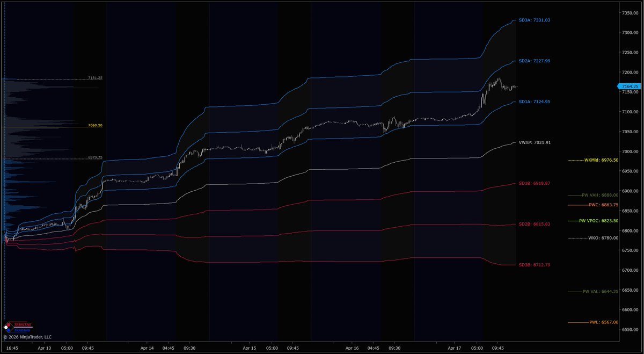
Task: Click the 7181.25 volume profile high label
Action: 95,78
